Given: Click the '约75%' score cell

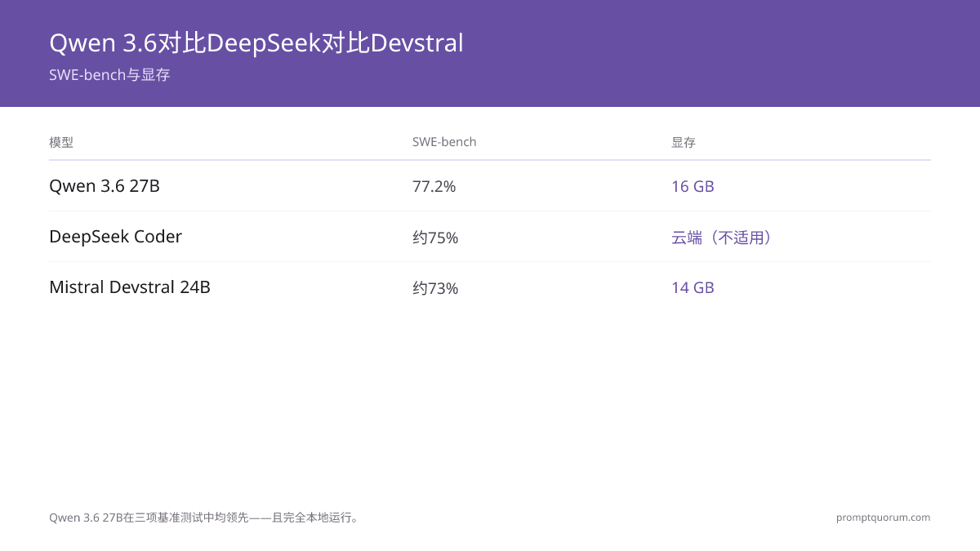Looking at the screenshot, I should [x=435, y=238].
